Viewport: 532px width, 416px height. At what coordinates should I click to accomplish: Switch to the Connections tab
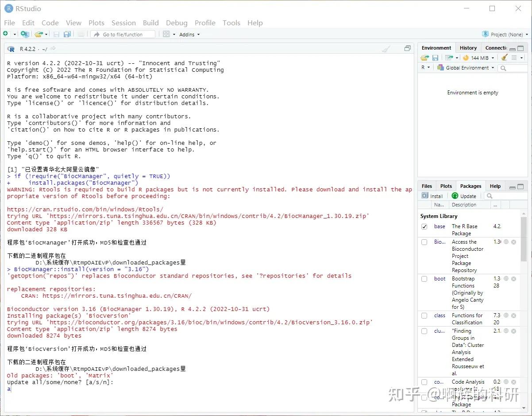click(496, 48)
